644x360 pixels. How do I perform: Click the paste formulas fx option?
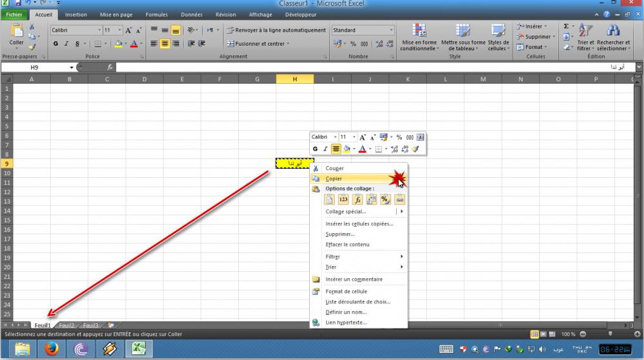(x=357, y=200)
